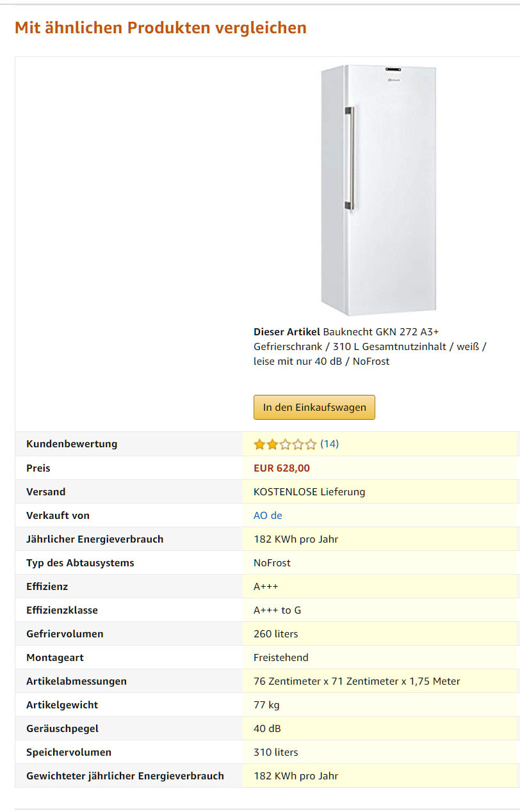The height and width of the screenshot is (812, 520).
Task: Click the 77 kg Artikelgewicht value
Action: point(266,705)
